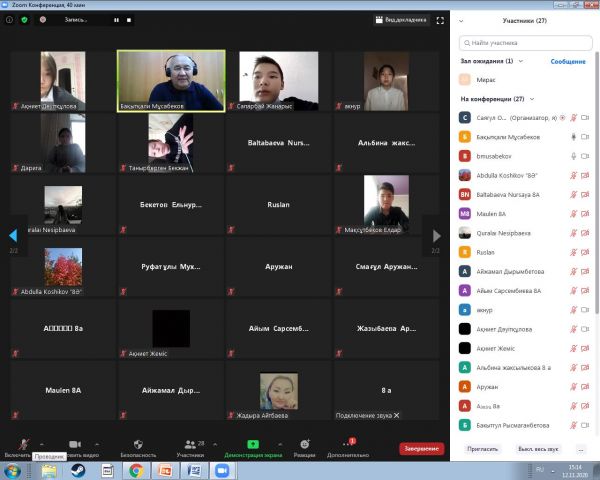Start Демонстрация экрана screen share
Screen dimensions: 600x480
click(255, 447)
